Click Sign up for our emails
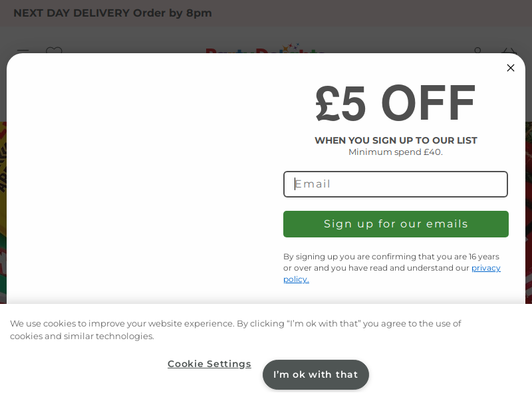Image resolution: width=532 pixels, height=399 pixels. click(x=396, y=224)
